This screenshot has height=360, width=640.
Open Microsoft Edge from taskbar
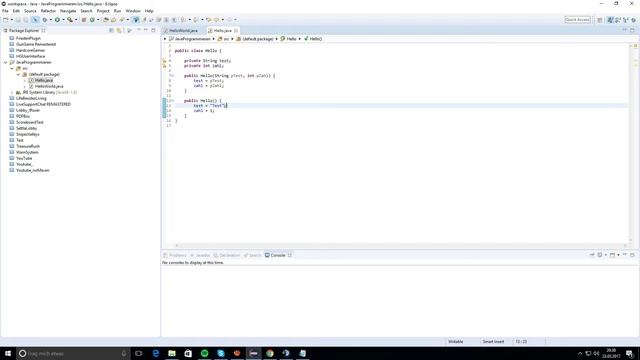(156, 353)
